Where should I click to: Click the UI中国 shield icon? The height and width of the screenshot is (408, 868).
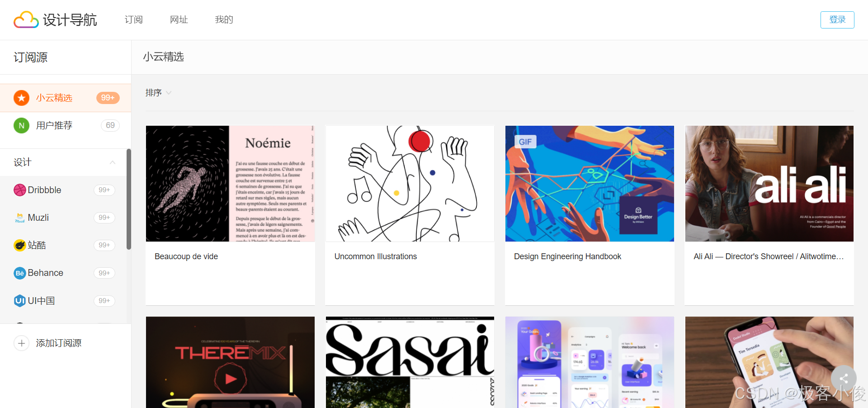coord(20,301)
